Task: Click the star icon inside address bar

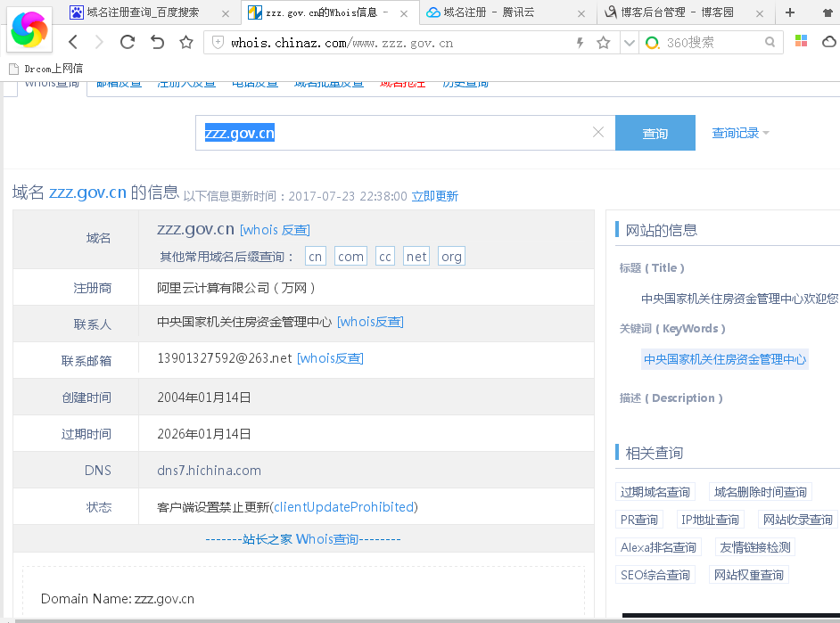Action: pyautogui.click(x=603, y=43)
